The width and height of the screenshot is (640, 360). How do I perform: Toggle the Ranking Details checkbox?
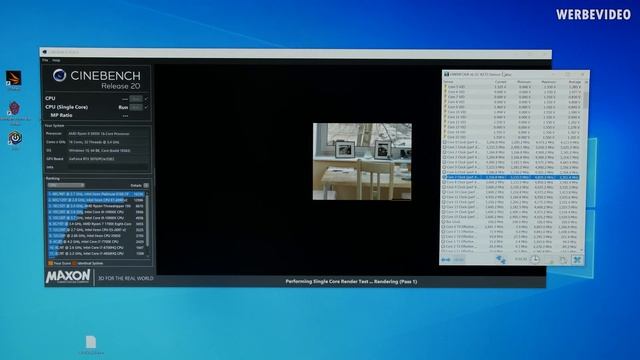(146, 185)
